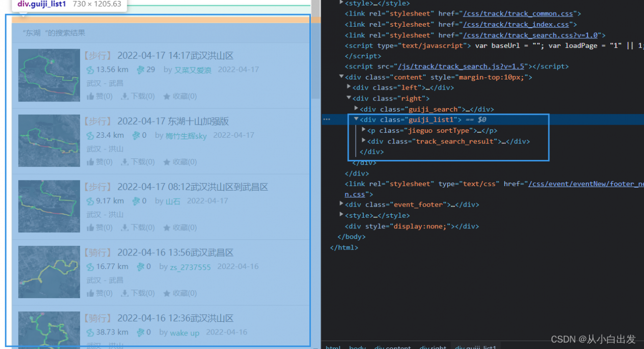Download the 2022-04-16 13:56武汉武昌区 track
This screenshot has height=349, width=644.
pyautogui.click(x=125, y=293)
